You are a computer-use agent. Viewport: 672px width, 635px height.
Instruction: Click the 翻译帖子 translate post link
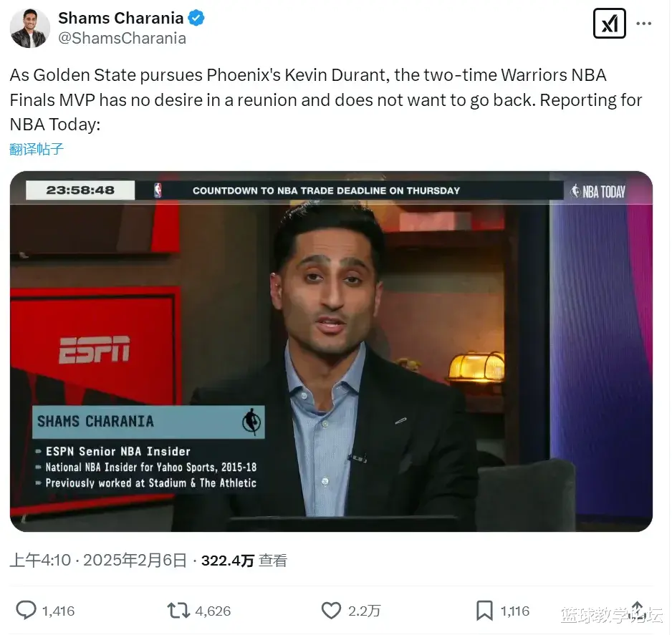click(x=37, y=149)
